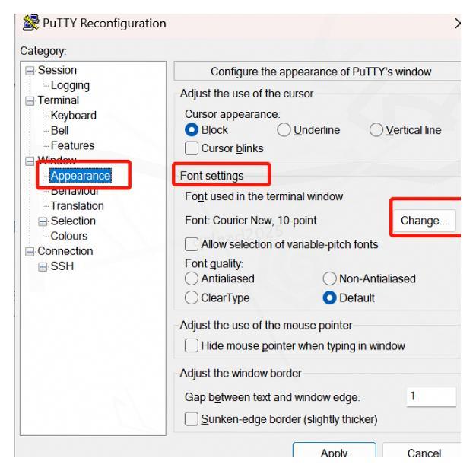Viewport: 476px width, 471px height.
Task: Open the Logging settings
Action: [x=68, y=85]
